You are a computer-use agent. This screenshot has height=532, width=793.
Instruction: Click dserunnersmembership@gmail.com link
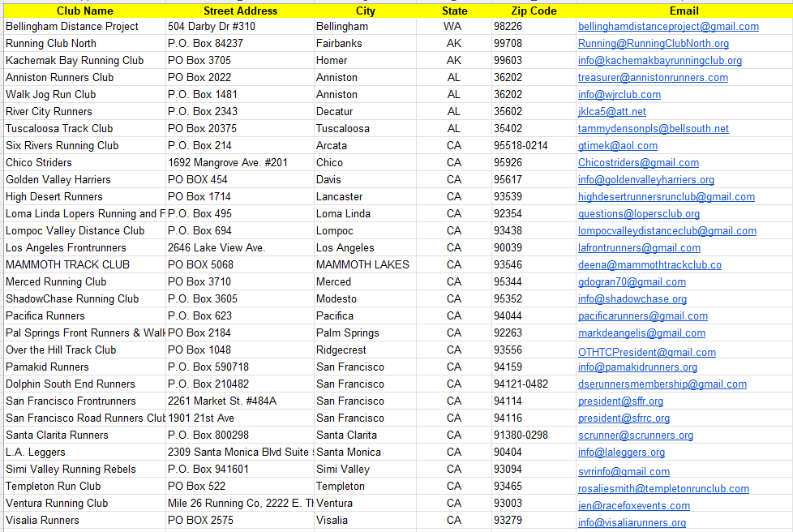pyautogui.click(x=662, y=384)
